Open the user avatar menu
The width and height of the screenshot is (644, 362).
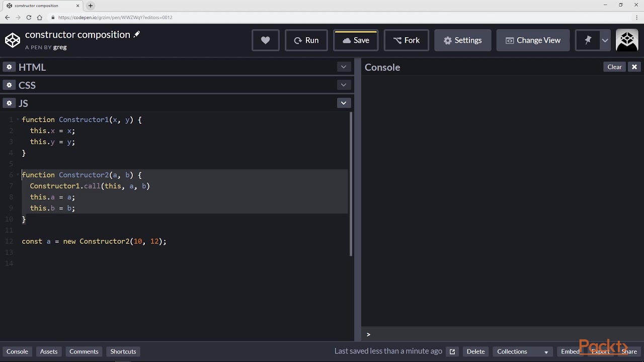(627, 40)
